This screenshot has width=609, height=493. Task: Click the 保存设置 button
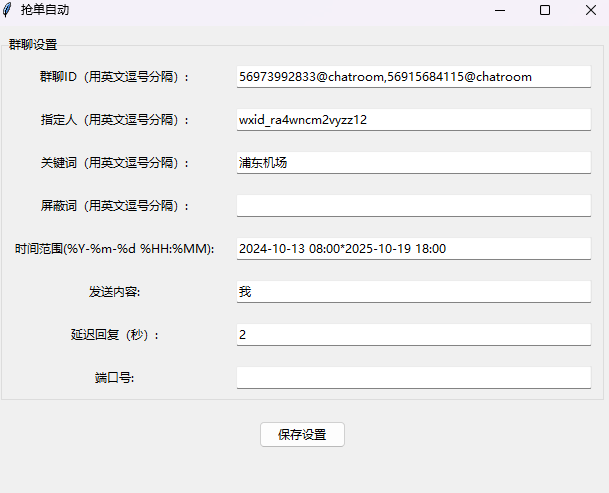pyautogui.click(x=302, y=435)
